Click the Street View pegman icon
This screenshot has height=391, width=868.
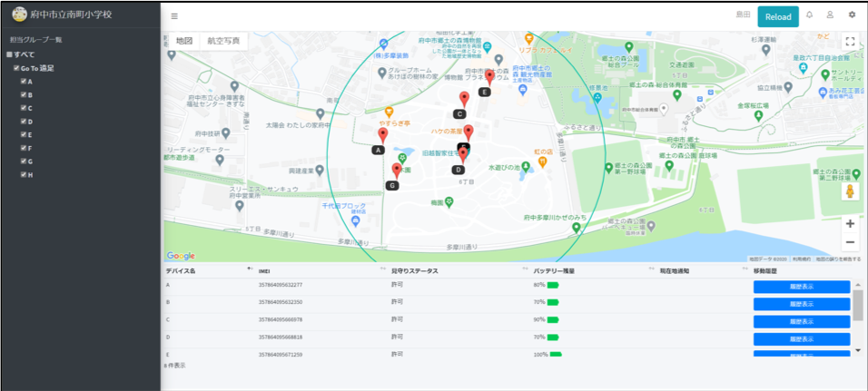coord(850,191)
